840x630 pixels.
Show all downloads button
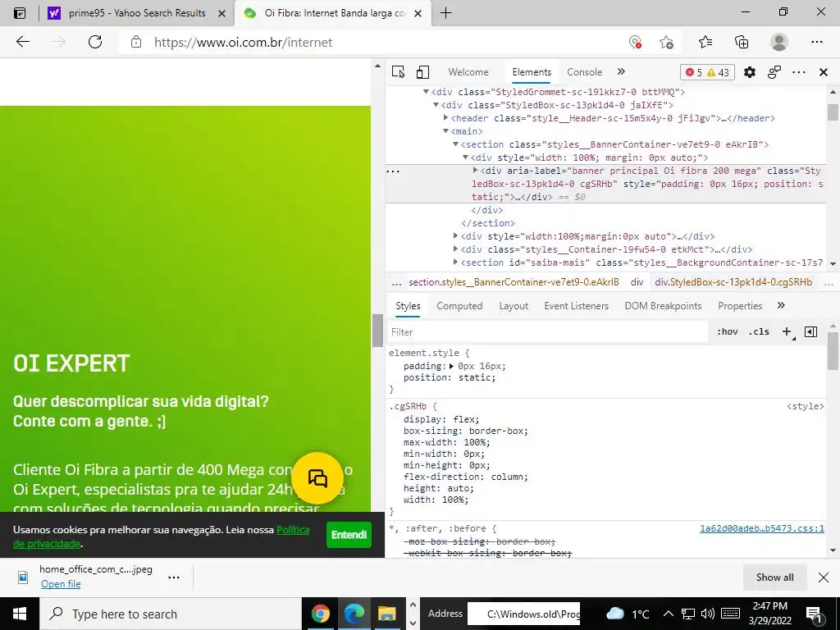tap(774, 577)
